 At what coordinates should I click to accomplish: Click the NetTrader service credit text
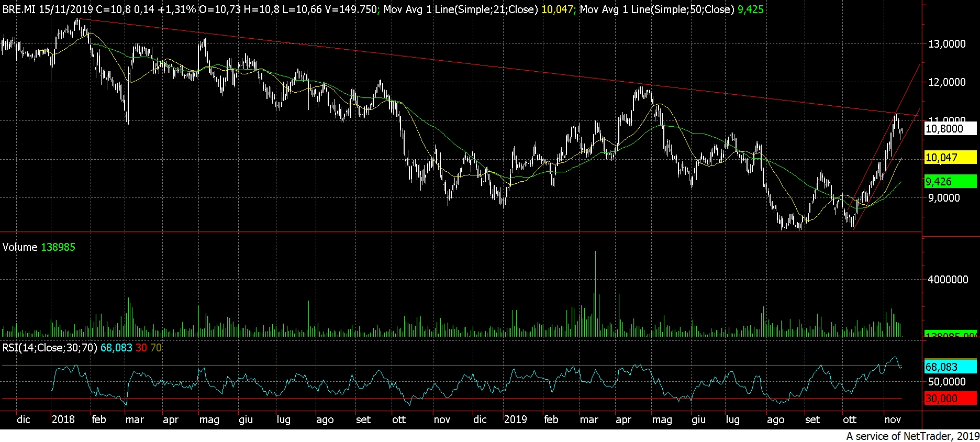pos(912,436)
